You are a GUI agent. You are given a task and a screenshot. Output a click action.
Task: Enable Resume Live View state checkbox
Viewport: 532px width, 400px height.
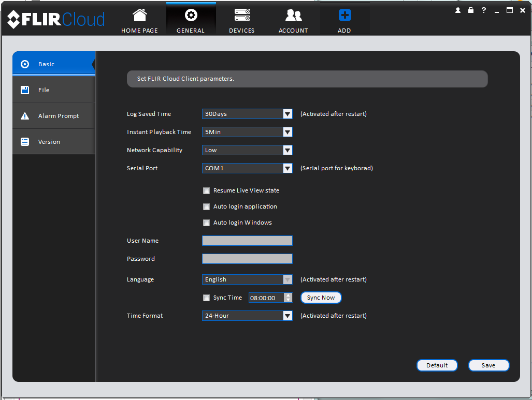pyautogui.click(x=206, y=190)
